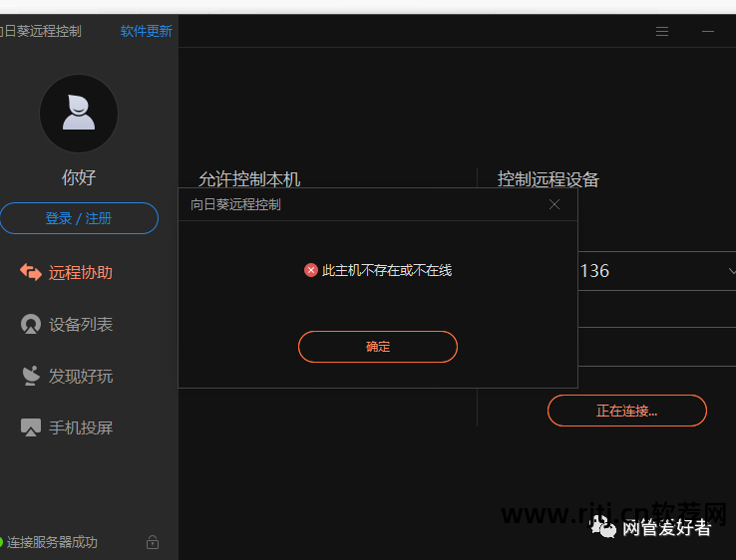Click the 允许控制本机 heading
The width and height of the screenshot is (736, 560).
pyautogui.click(x=249, y=178)
